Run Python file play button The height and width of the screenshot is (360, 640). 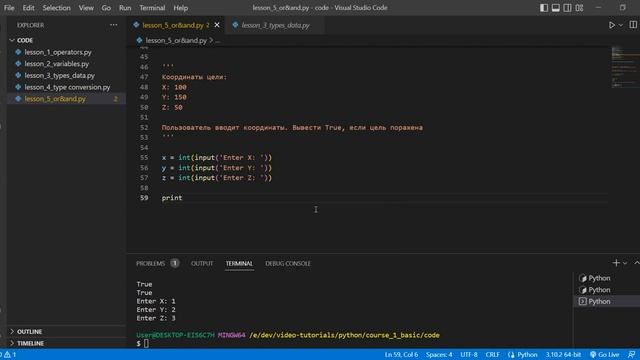coord(611,25)
